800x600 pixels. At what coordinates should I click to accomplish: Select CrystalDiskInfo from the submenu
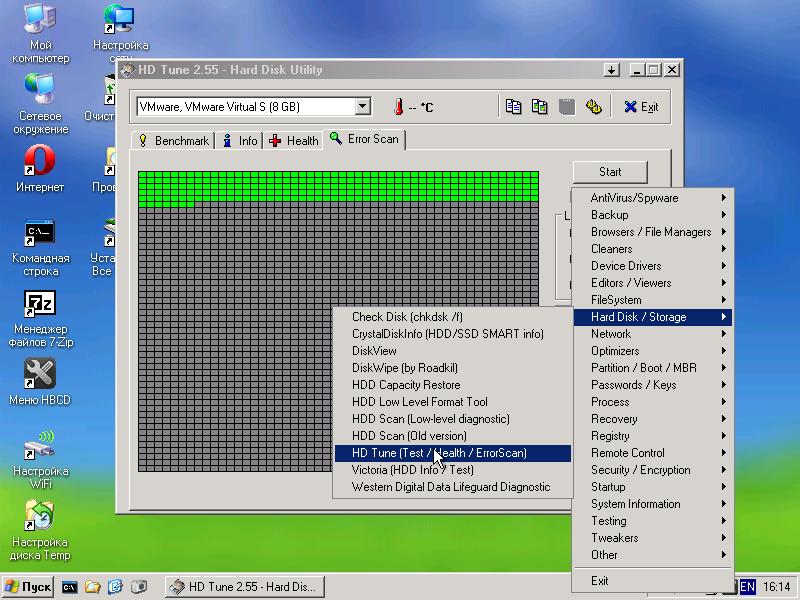[x=447, y=334]
